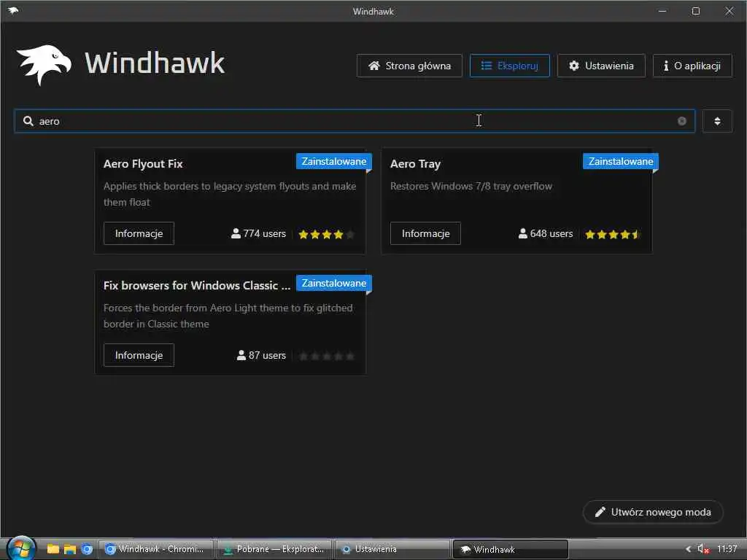Focus the aero search field

(355, 121)
